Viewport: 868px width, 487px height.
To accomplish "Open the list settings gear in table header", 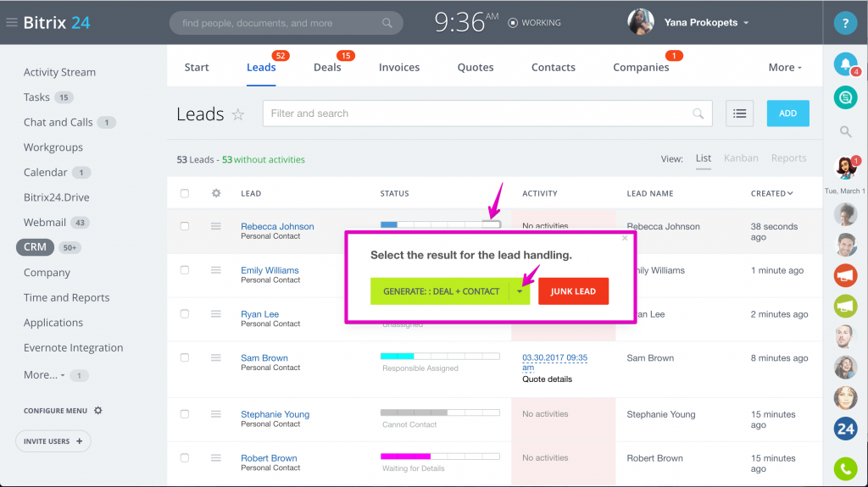I will pos(216,193).
